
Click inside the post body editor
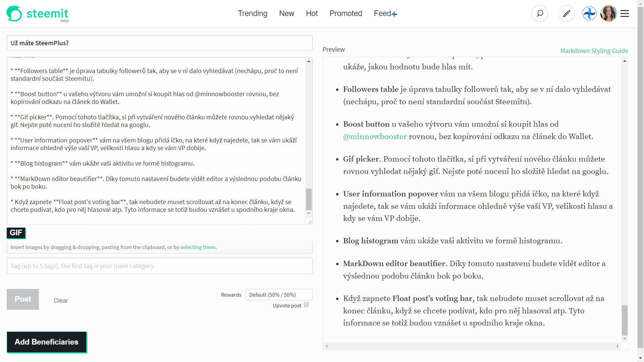pyautogui.click(x=156, y=141)
